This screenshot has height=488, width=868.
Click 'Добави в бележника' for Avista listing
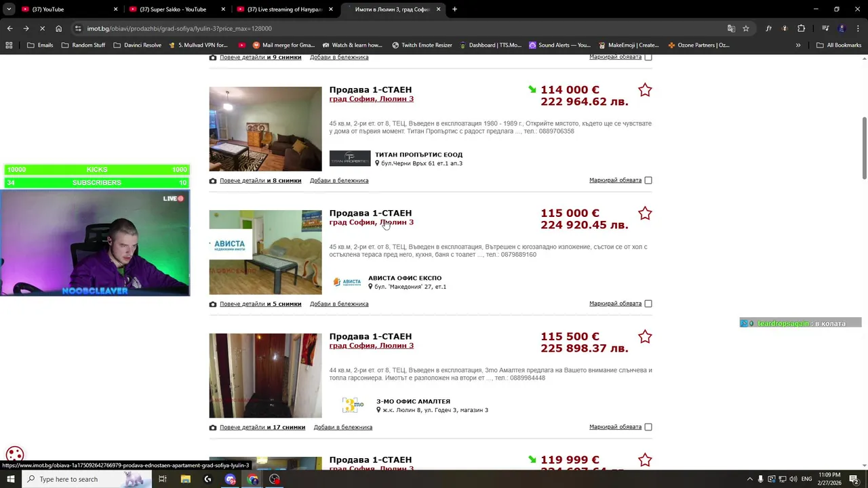point(339,304)
